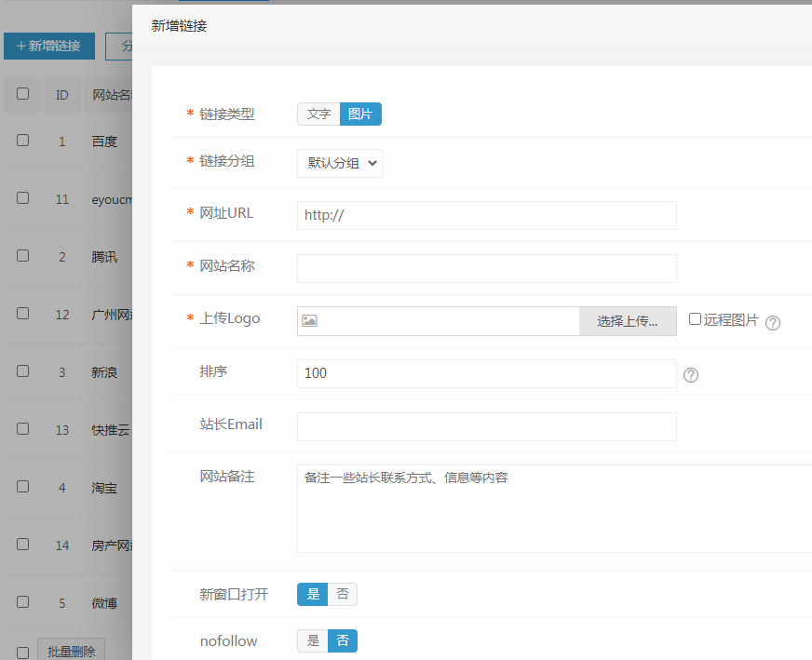Click the 站长Email input box

tap(486, 427)
